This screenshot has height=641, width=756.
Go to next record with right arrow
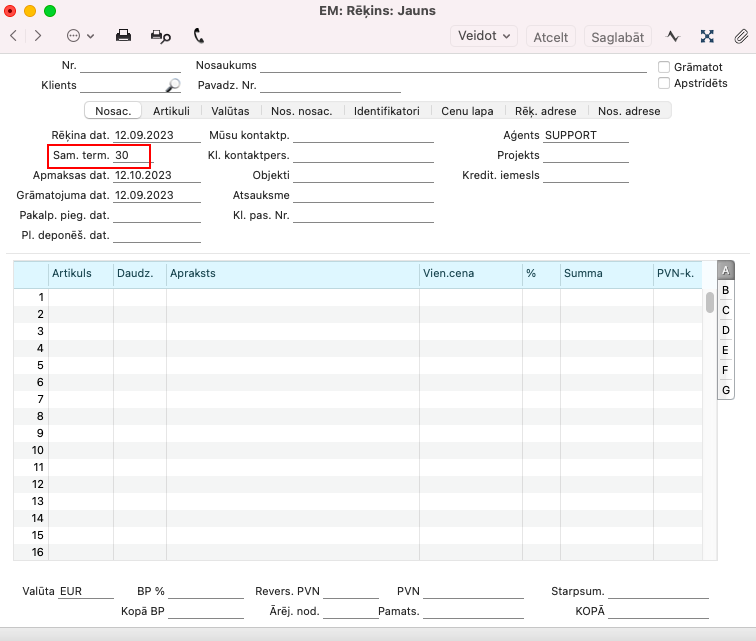coord(38,36)
